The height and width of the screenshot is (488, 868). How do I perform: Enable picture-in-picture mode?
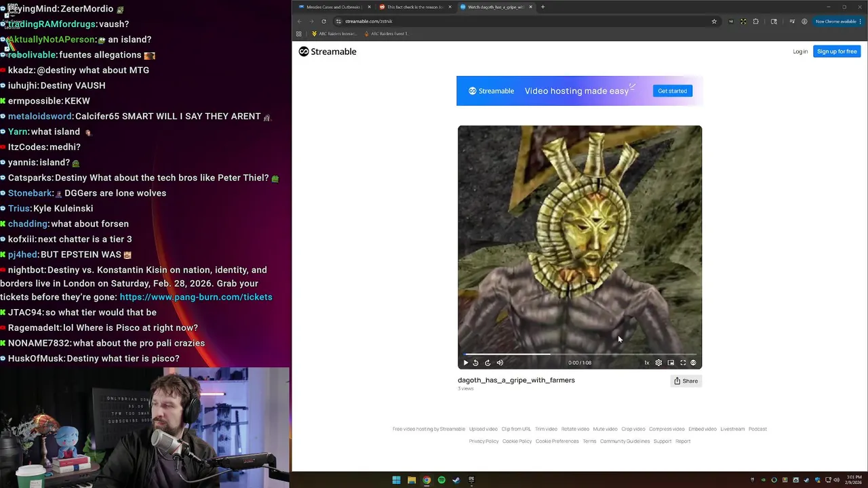coord(671,363)
